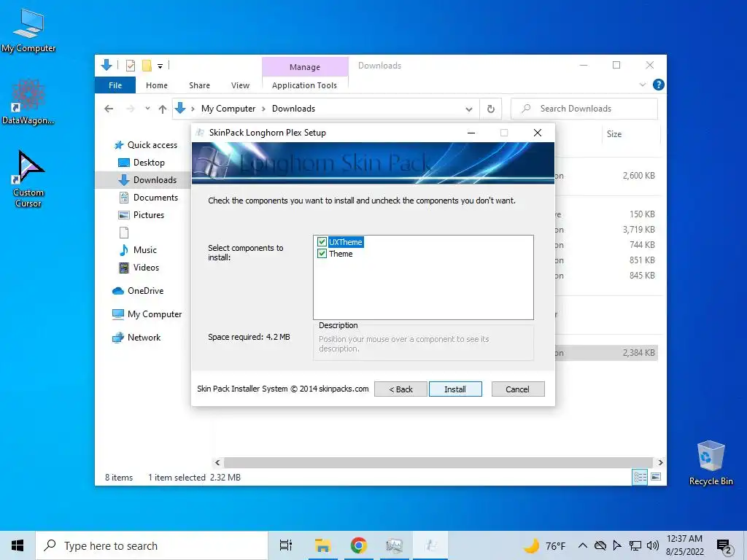Click My Computer in address breadcrumb

pos(228,109)
